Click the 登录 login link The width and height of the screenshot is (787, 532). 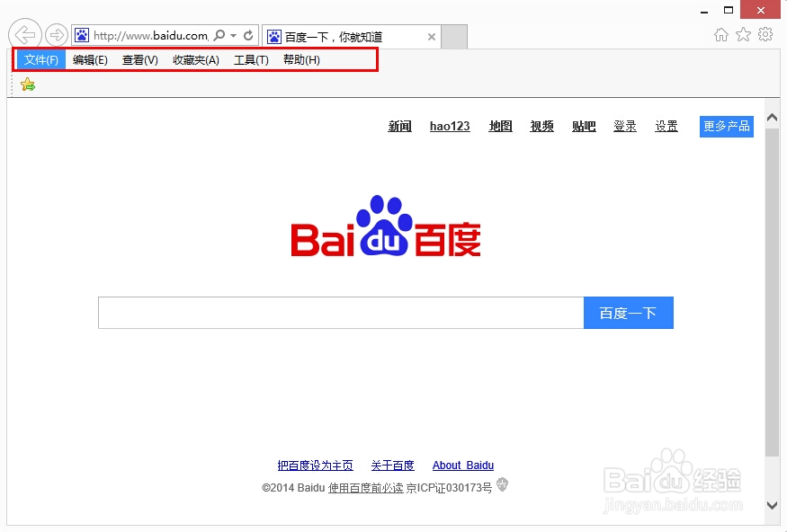click(x=625, y=127)
